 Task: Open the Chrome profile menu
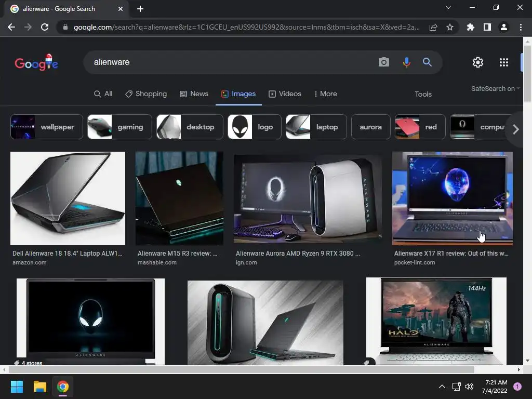[x=504, y=27]
